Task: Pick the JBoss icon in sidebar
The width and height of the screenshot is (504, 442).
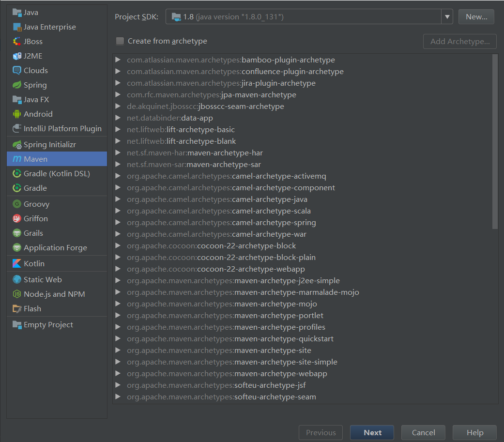Action: pyautogui.click(x=17, y=42)
